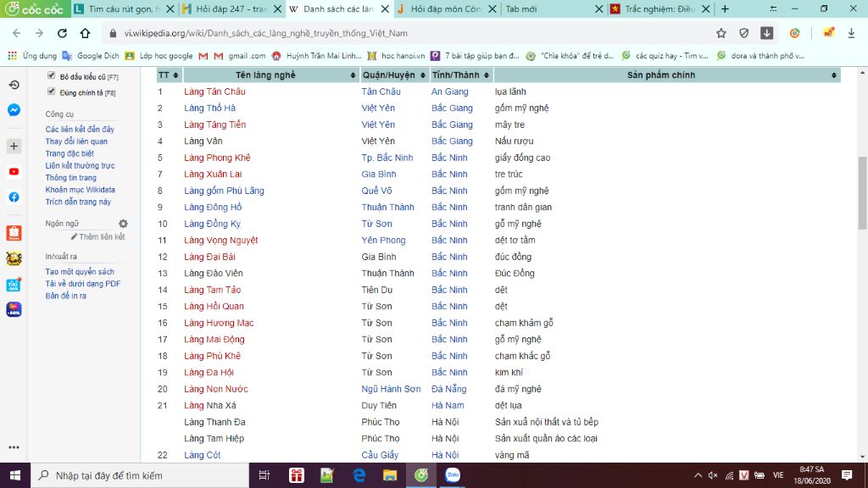Add a new sidebar shortcut with plus icon
Screen dimensions: 868x488
tap(14, 146)
